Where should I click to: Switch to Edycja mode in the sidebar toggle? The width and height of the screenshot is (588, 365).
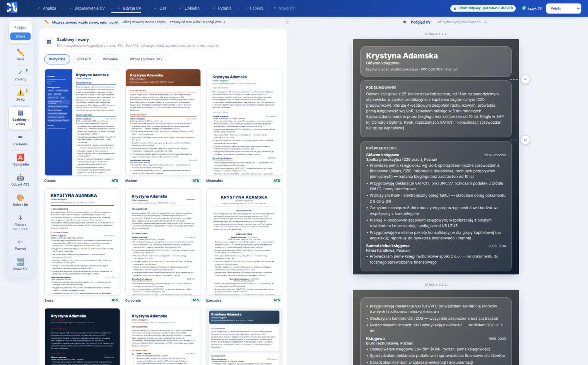21,36
